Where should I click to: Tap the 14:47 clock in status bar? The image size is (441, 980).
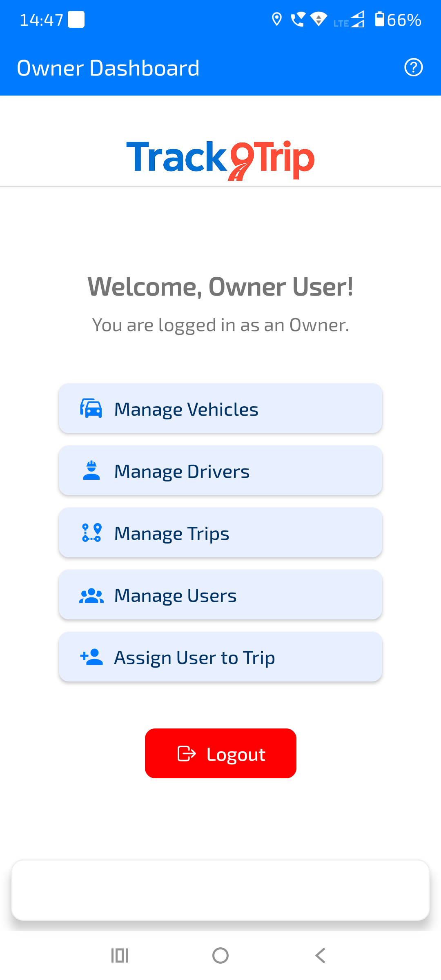click(x=42, y=20)
